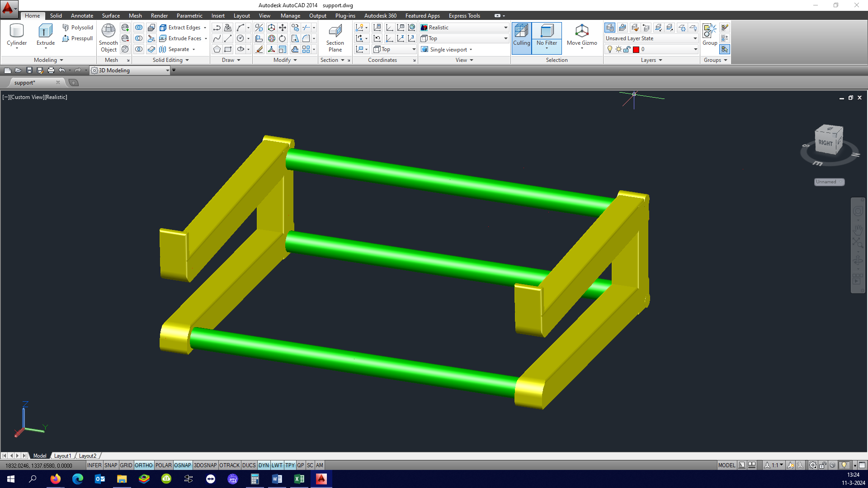
Task: Click the Plot printer icon
Action: click(51, 70)
